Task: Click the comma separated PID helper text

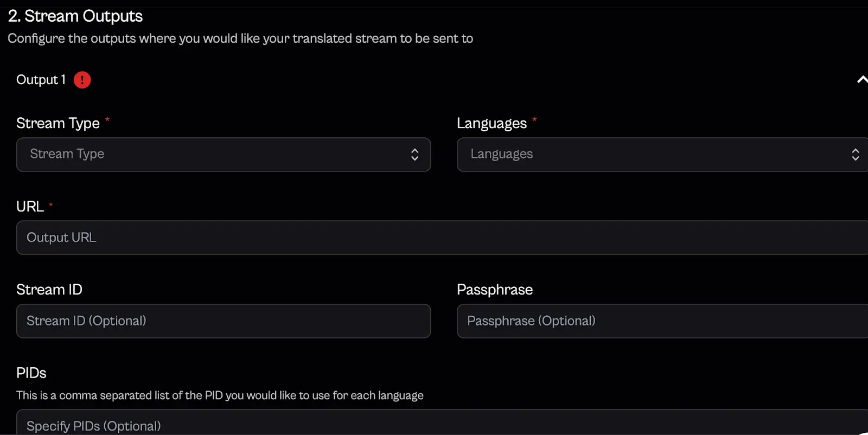Action: point(220,395)
